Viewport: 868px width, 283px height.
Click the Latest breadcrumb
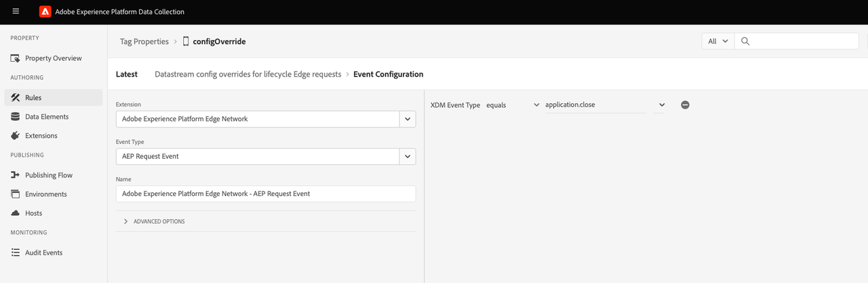127,74
